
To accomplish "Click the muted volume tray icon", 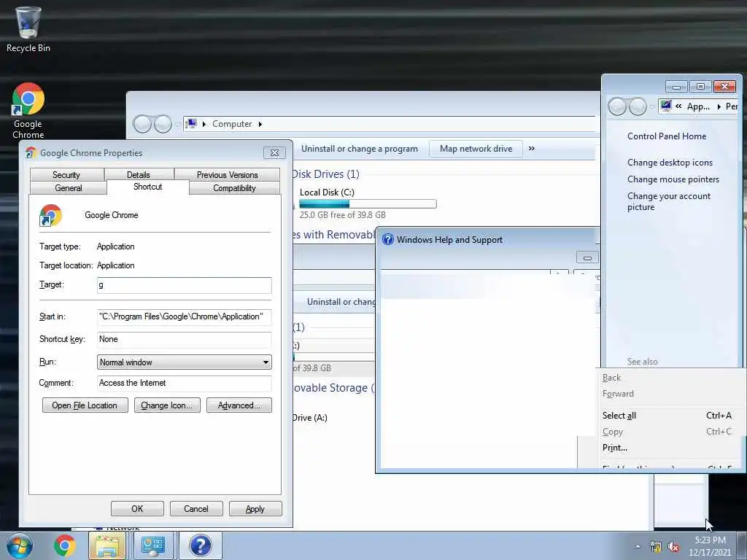I will pos(673,547).
